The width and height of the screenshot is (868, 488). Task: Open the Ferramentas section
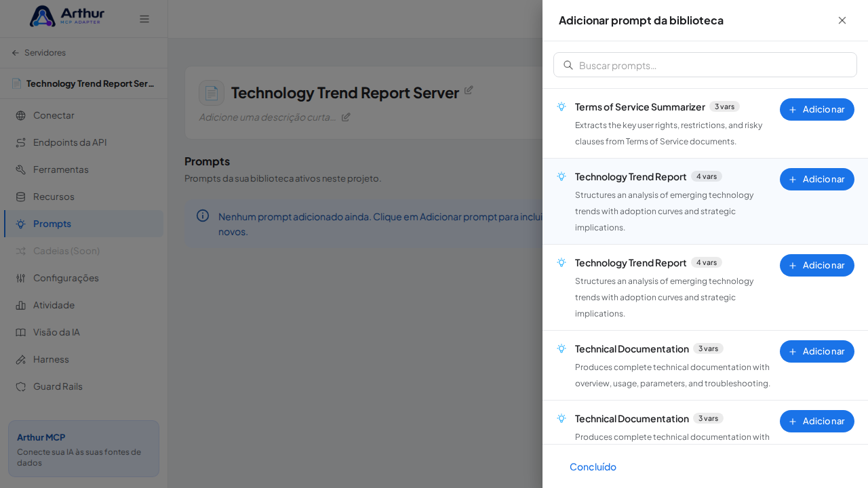[x=83, y=169]
